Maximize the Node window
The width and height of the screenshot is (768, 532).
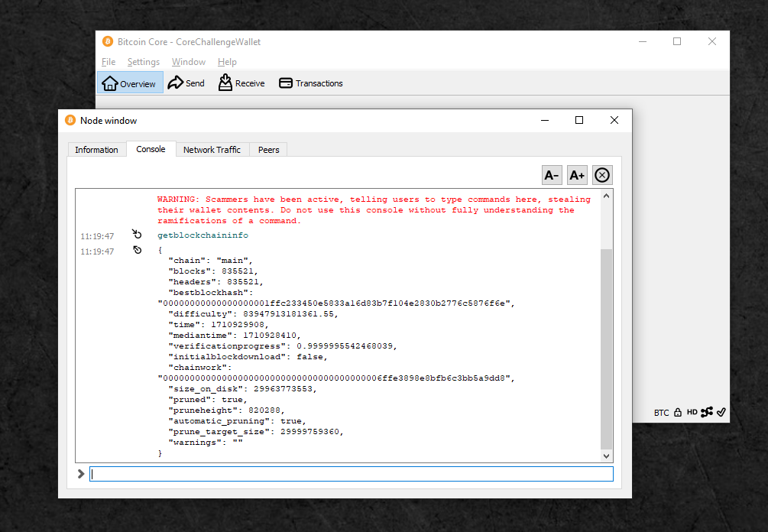(579, 120)
